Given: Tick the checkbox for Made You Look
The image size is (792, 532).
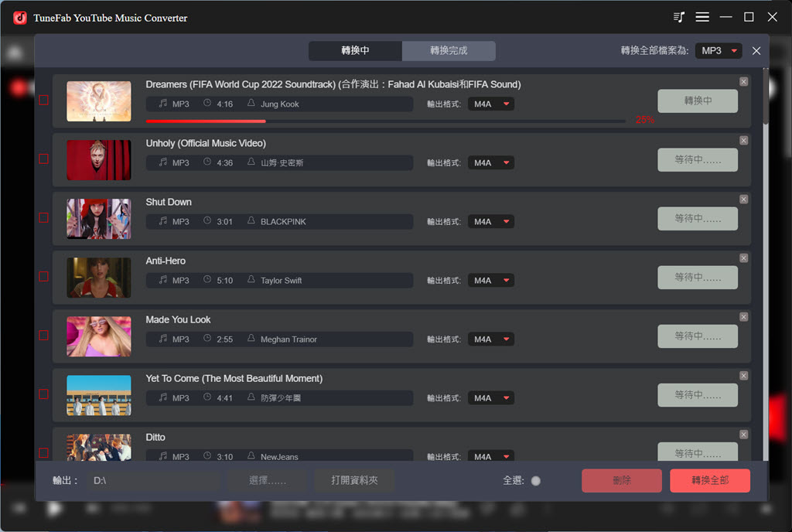Looking at the screenshot, I should point(44,336).
